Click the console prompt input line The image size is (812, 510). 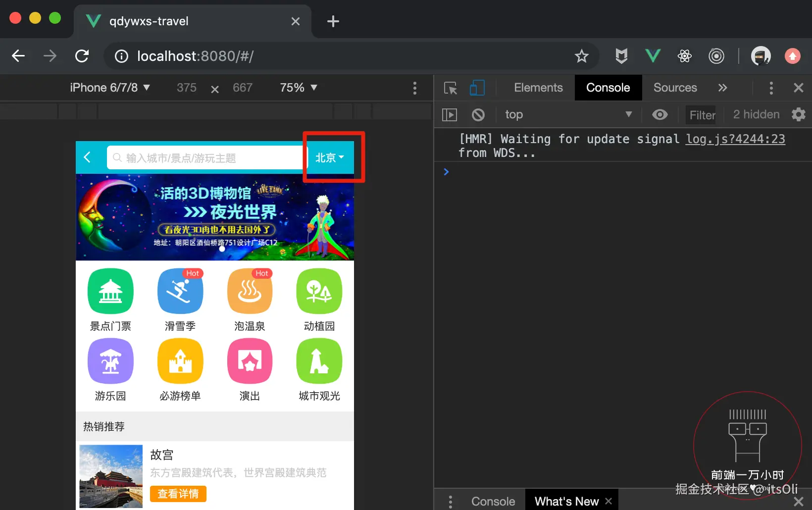[x=624, y=172]
